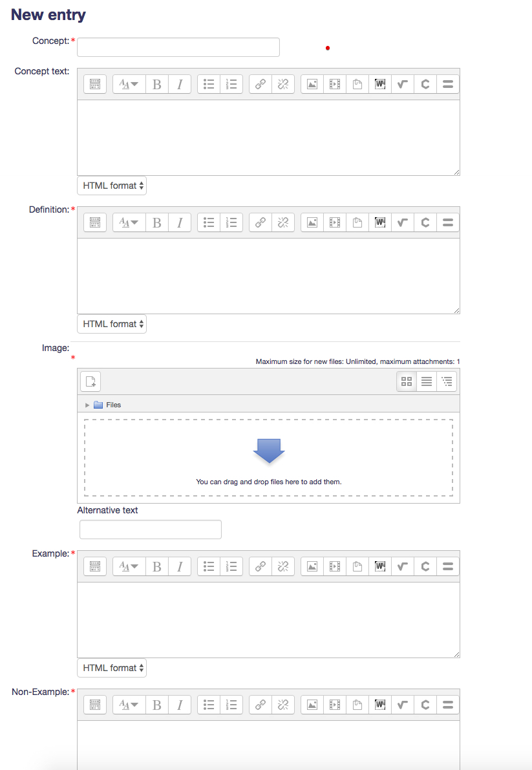Click the Concept input field
Viewport: 532px width, 770px height.
click(x=178, y=47)
